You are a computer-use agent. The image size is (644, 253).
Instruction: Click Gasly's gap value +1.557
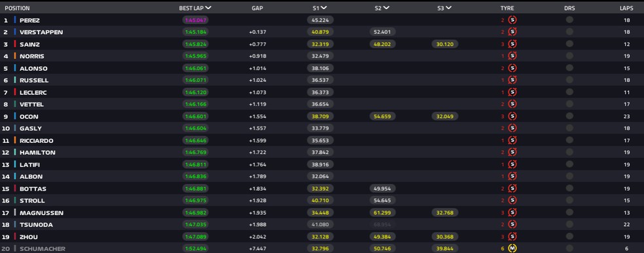[x=257, y=128]
